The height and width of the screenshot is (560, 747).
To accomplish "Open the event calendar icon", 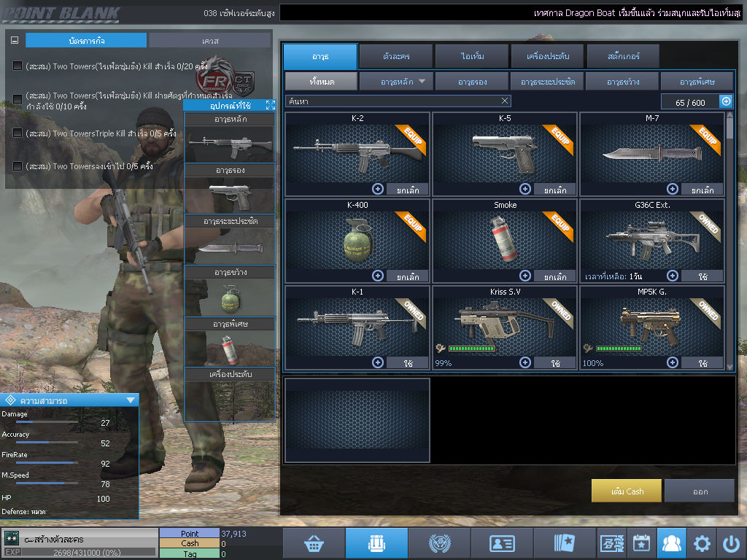I will (x=642, y=543).
